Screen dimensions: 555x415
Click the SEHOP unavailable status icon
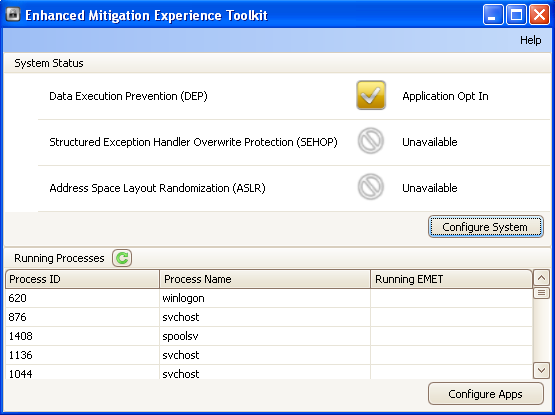(x=371, y=141)
